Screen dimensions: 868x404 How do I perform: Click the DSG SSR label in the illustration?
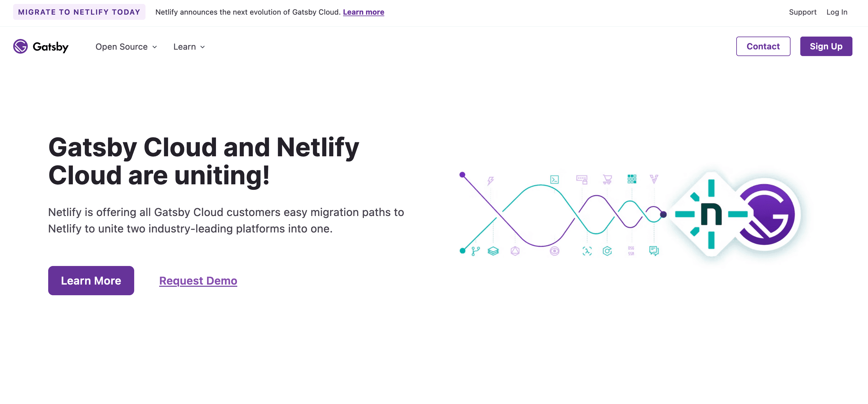[x=631, y=251]
